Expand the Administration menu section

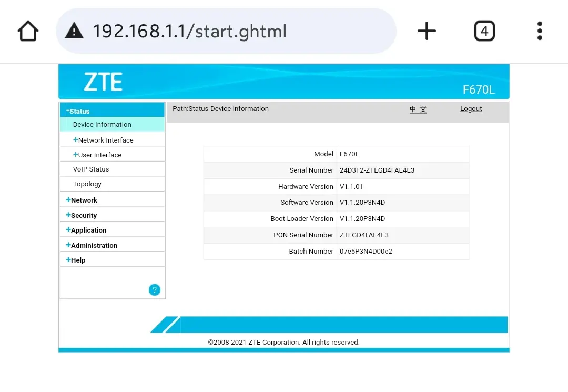coord(92,245)
